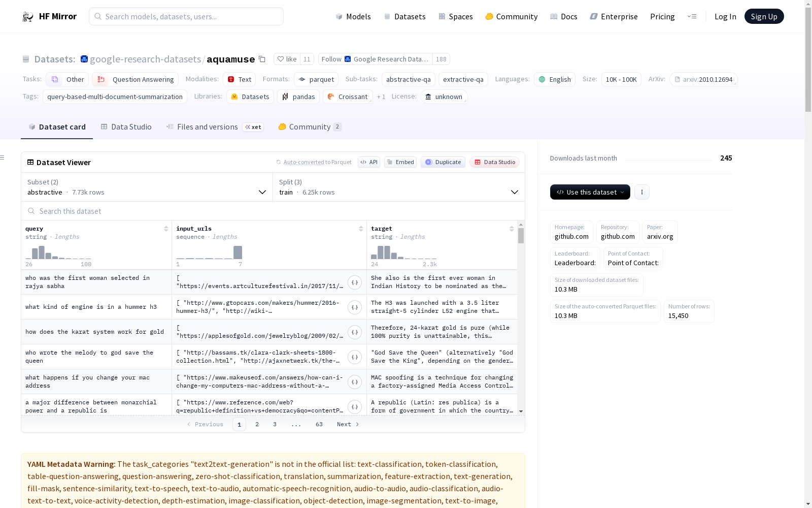
Task: Go to Models in the top navigation
Action: coord(353,16)
